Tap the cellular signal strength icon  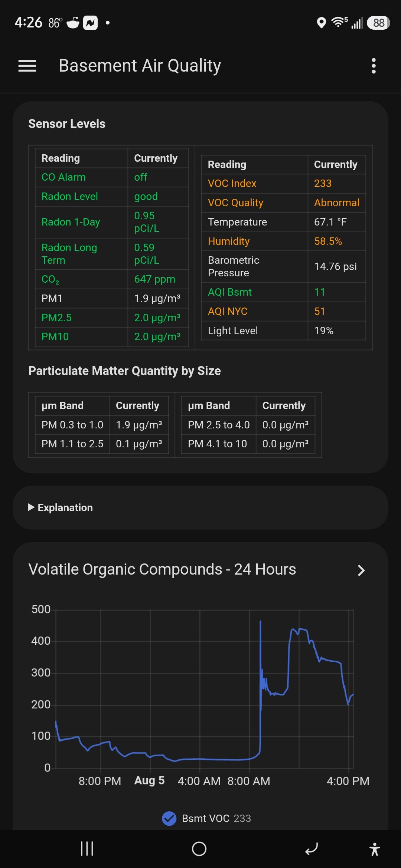tap(357, 23)
